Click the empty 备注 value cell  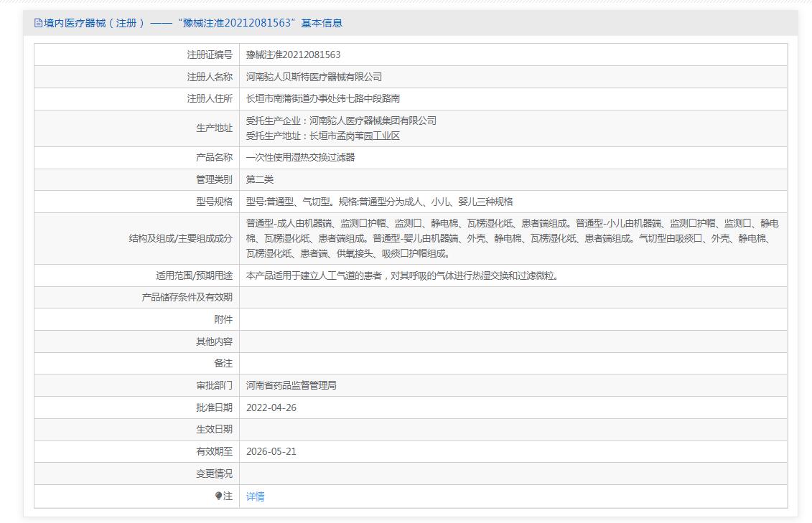513,363
